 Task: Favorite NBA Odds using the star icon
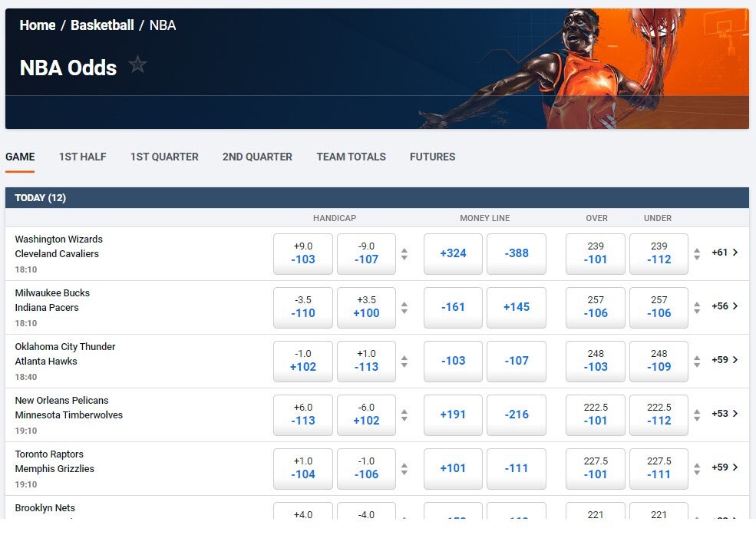137,65
